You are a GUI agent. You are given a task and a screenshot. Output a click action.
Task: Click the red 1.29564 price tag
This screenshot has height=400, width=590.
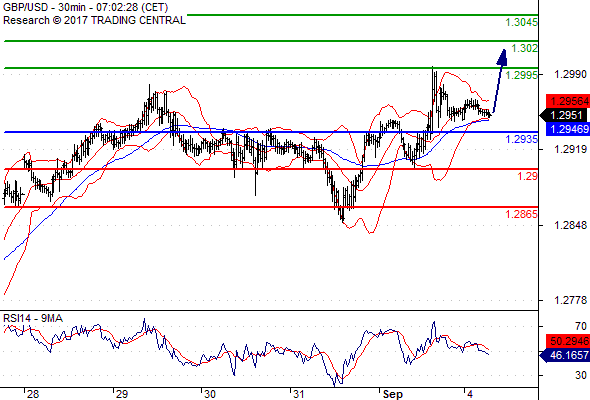567,101
